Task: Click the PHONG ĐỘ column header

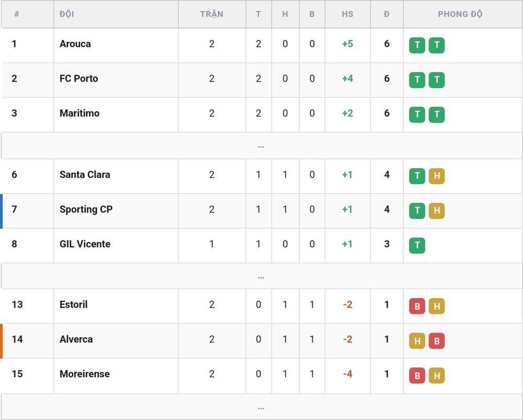Action: click(460, 14)
